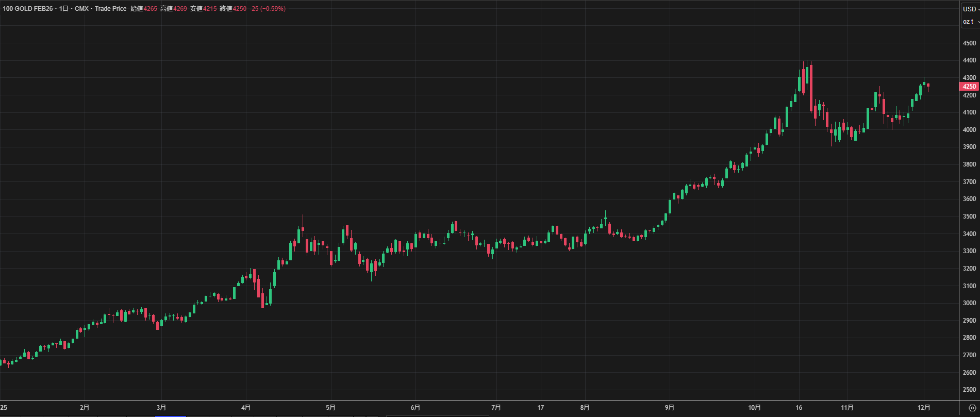Click the -25 (-0.59%) change value

click(268, 9)
